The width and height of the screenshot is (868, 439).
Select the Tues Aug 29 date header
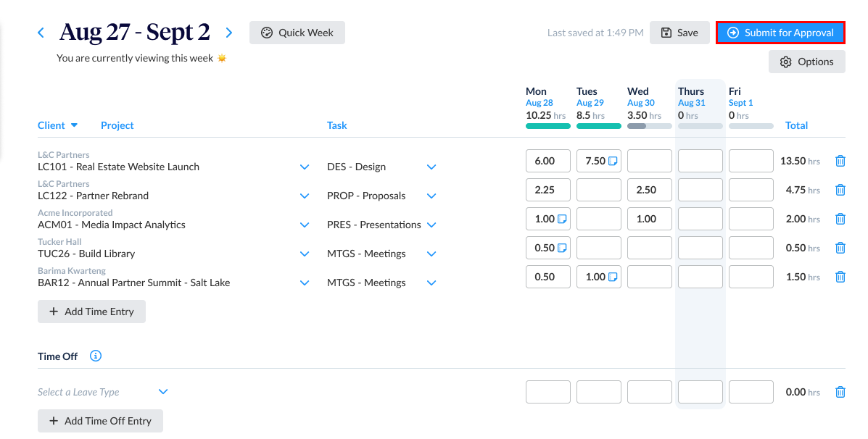(590, 97)
